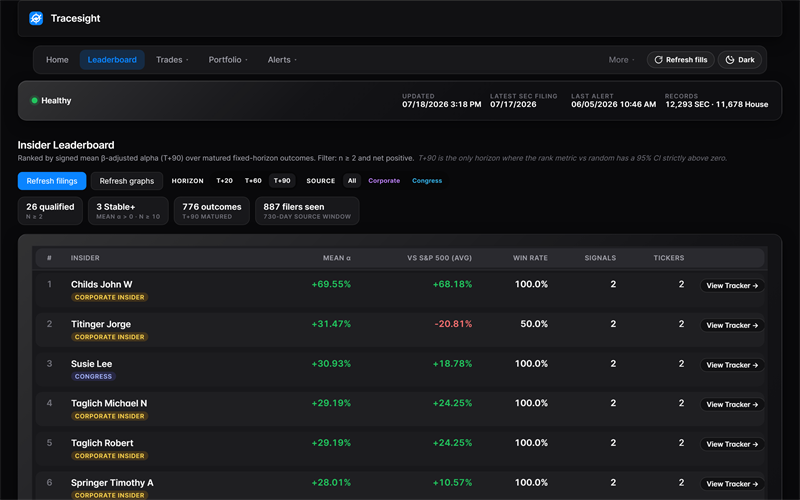Click the name Taglich Michael N
800x500 pixels.
(x=109, y=404)
